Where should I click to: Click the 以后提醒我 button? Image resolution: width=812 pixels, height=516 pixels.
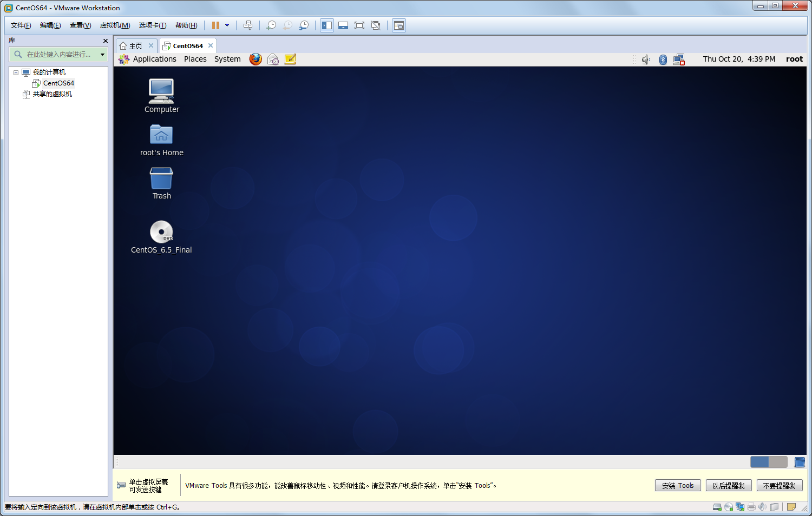[x=729, y=486]
